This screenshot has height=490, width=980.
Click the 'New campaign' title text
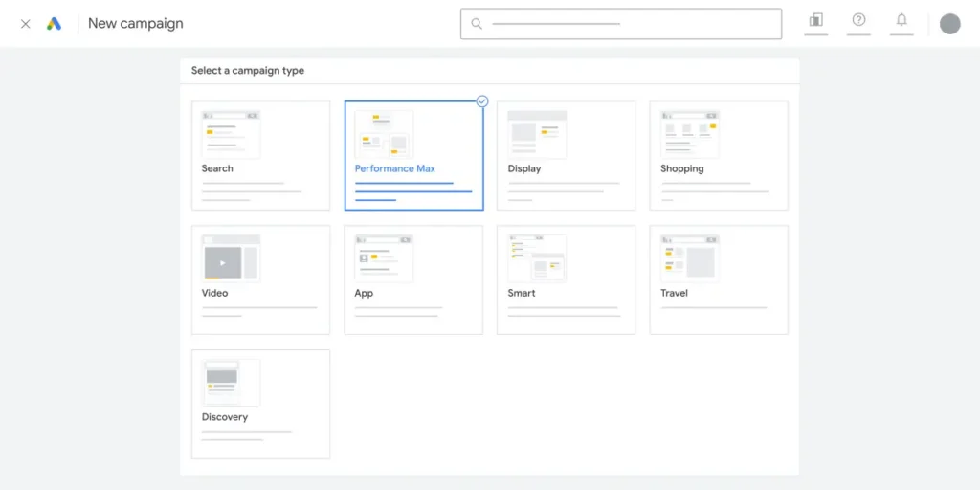tap(136, 24)
